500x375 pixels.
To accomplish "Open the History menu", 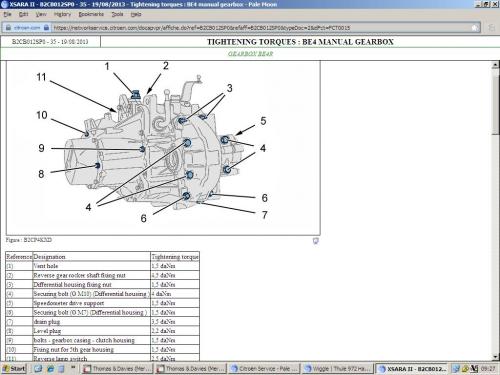I will (x=62, y=14).
